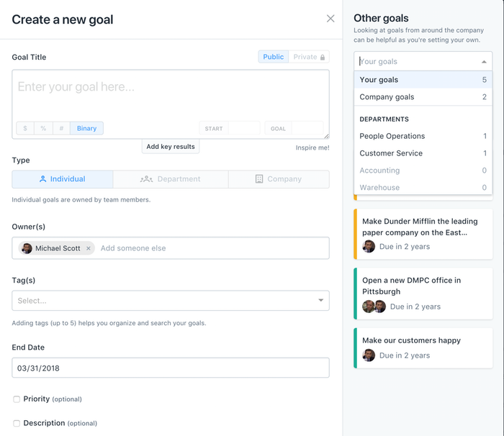Click avatar on Dunder Mifflin leading paper goal
504x436 pixels.
coord(369,246)
